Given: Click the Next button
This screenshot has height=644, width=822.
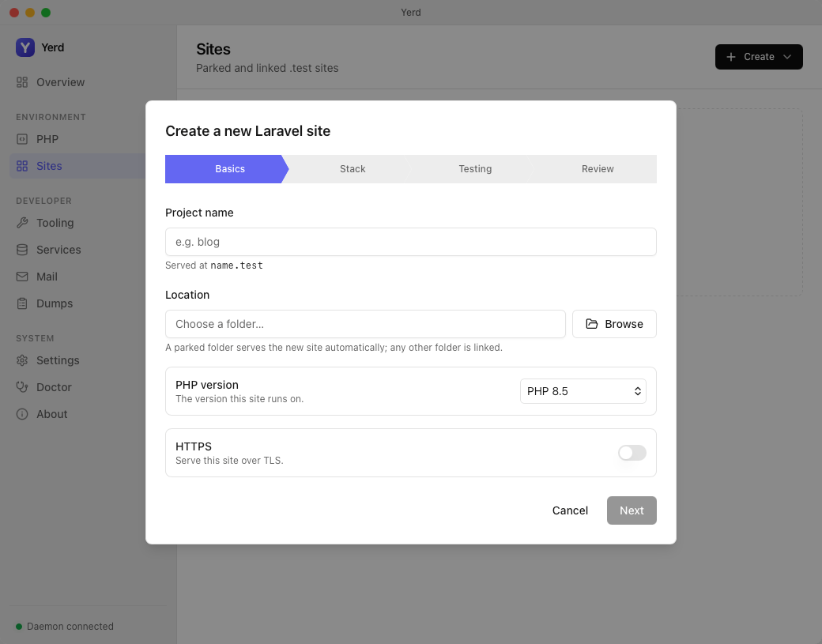Looking at the screenshot, I should point(632,510).
